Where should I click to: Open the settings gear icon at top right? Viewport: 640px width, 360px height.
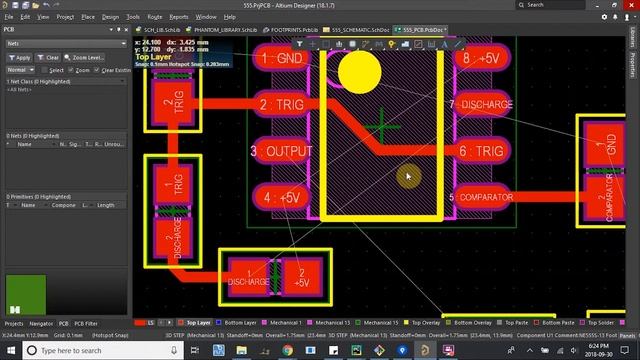coord(604,17)
